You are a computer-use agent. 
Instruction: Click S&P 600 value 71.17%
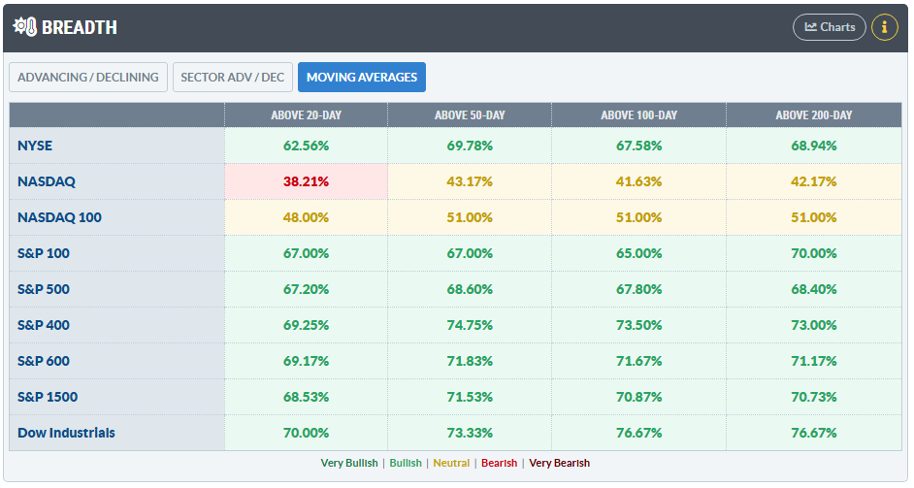point(814,361)
